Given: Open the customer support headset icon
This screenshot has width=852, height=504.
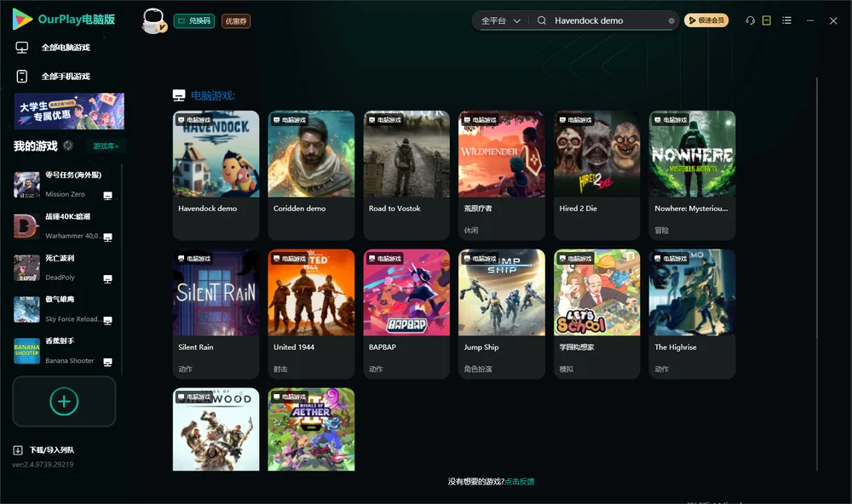Looking at the screenshot, I should (x=750, y=20).
